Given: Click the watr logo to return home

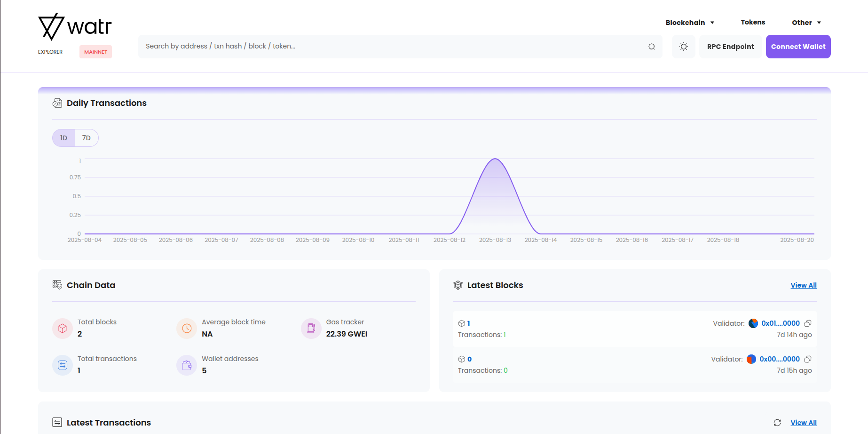Looking at the screenshot, I should [75, 27].
